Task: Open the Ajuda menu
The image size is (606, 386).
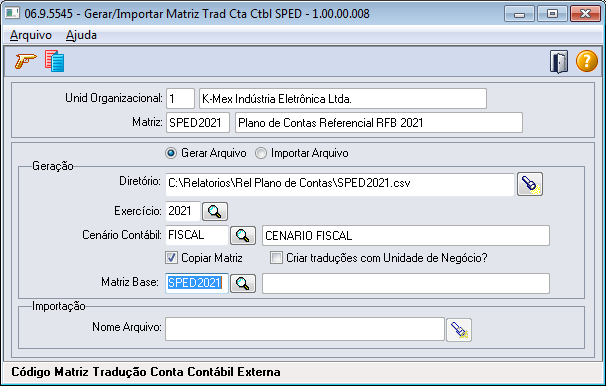Action: (81, 35)
